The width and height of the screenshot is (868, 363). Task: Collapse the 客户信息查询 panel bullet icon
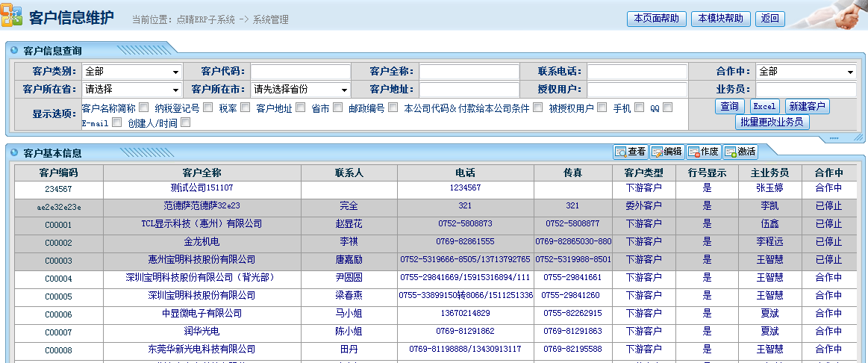(x=14, y=51)
